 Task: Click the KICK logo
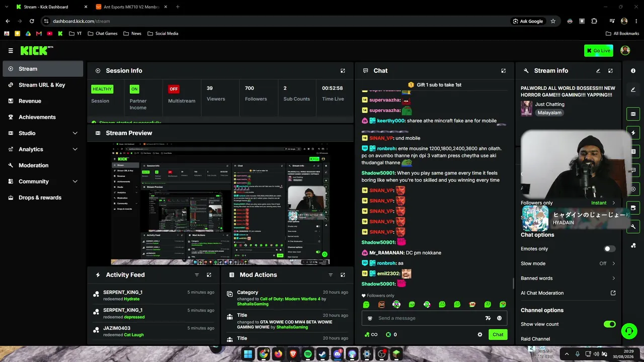click(36, 50)
